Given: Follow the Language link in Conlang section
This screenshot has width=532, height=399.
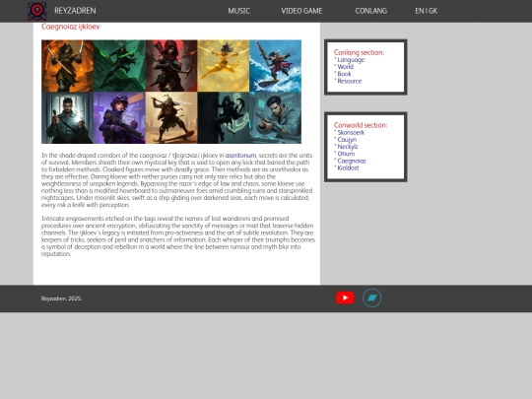Looking at the screenshot, I should (x=351, y=60).
